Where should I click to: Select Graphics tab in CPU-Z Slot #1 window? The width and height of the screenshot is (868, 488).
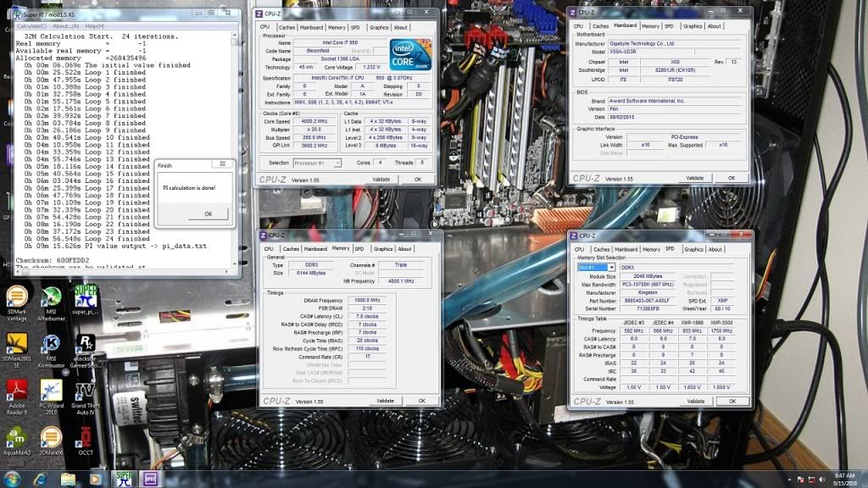693,250
